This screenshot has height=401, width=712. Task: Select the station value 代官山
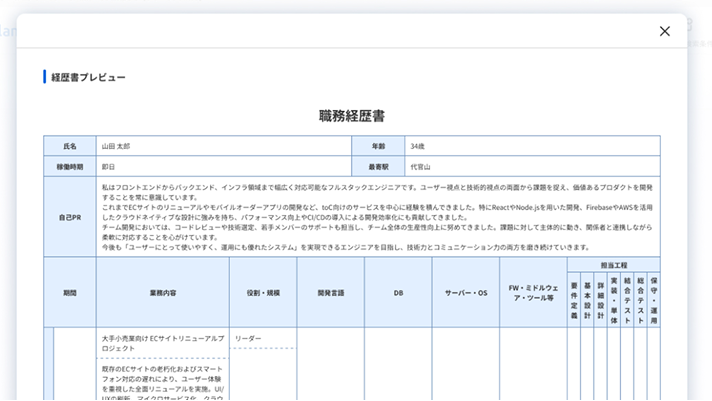tap(420, 167)
